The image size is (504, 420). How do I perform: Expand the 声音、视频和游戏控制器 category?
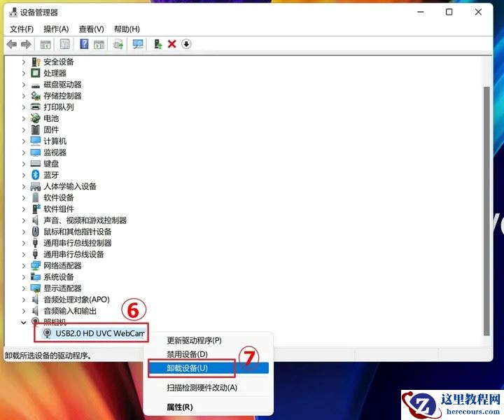(x=24, y=220)
